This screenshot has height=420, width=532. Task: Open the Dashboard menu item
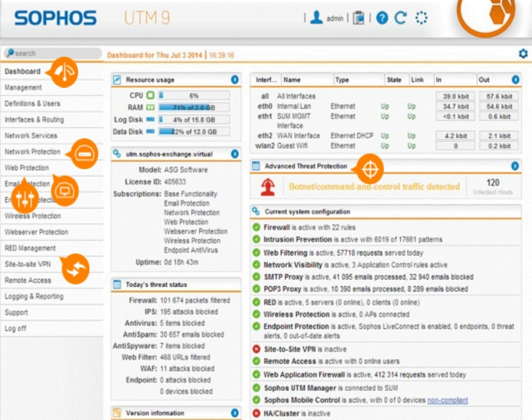[22, 71]
